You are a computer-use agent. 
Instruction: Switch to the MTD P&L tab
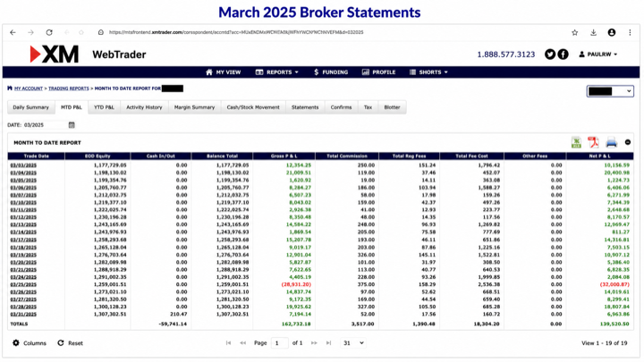coord(72,107)
